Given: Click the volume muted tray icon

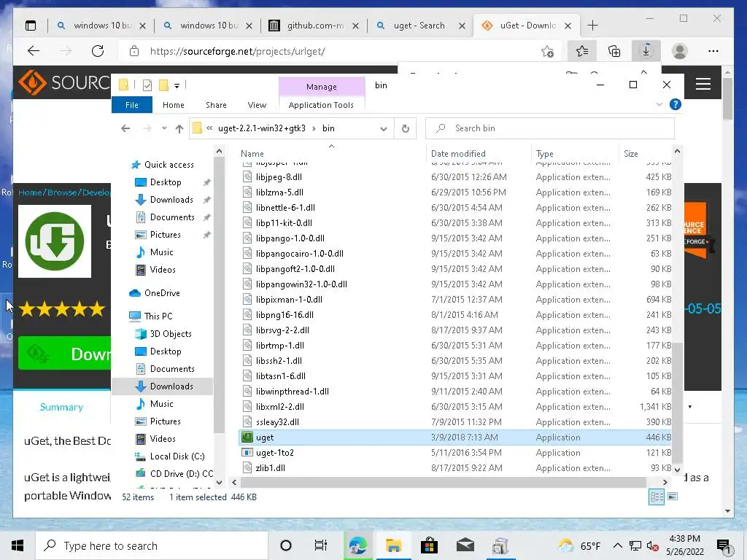Looking at the screenshot, I should 653,545.
